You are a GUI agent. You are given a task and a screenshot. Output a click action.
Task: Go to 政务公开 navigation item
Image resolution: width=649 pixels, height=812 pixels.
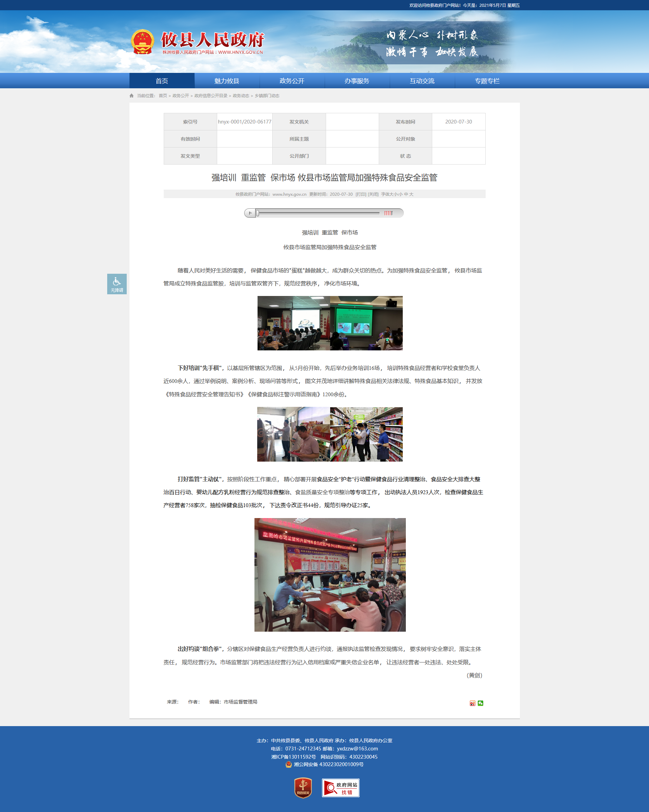click(292, 81)
